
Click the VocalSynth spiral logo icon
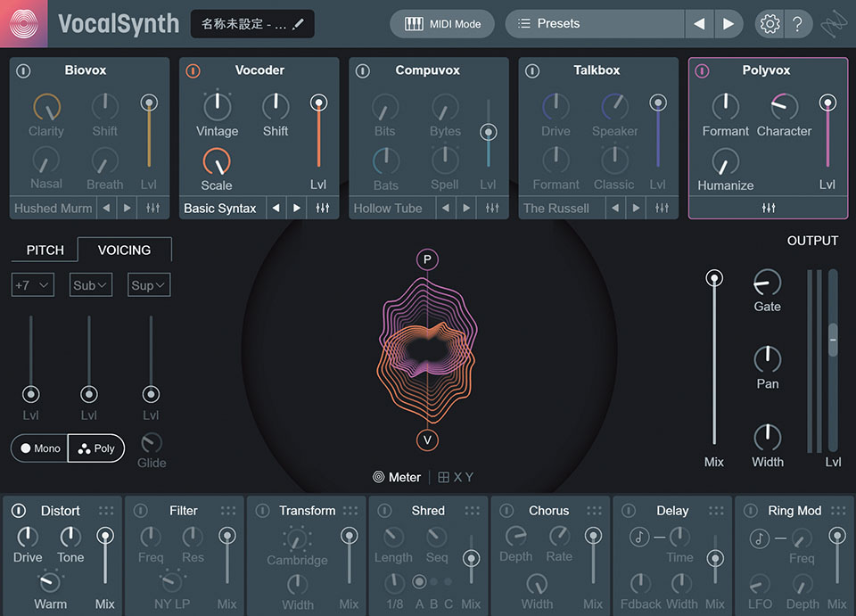pos(23,23)
